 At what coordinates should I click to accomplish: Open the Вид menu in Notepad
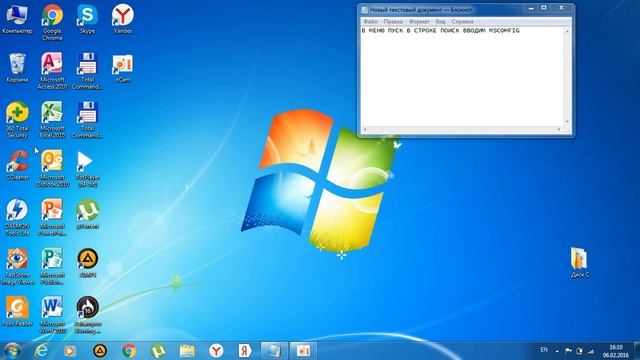(440, 22)
